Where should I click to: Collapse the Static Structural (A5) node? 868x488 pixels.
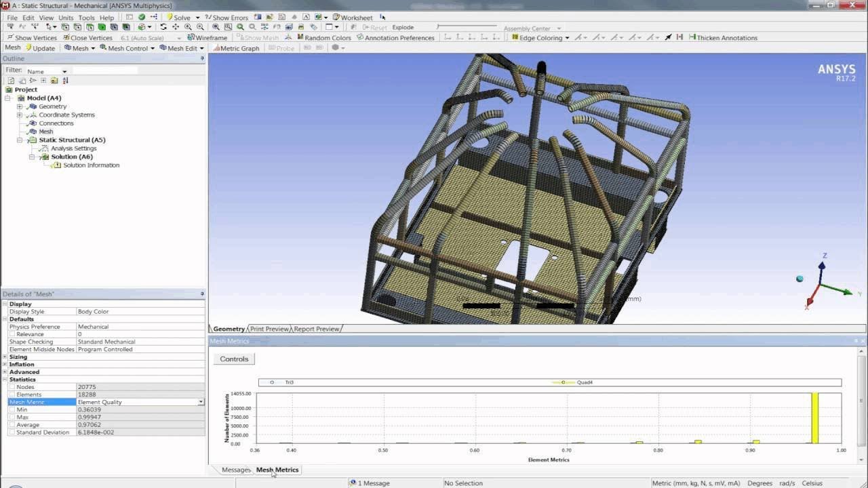pyautogui.click(x=20, y=140)
